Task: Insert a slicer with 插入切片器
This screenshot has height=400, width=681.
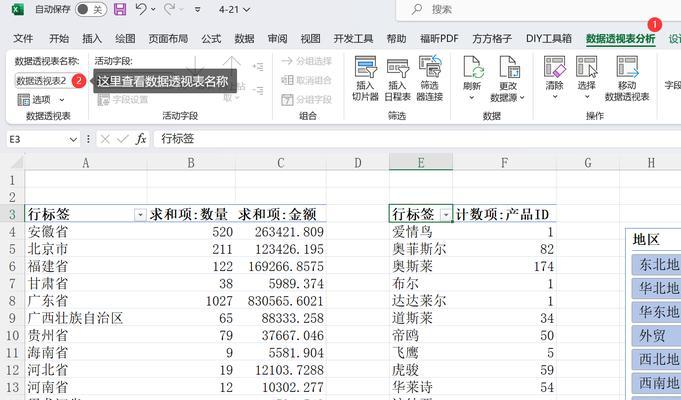Action: (365, 79)
